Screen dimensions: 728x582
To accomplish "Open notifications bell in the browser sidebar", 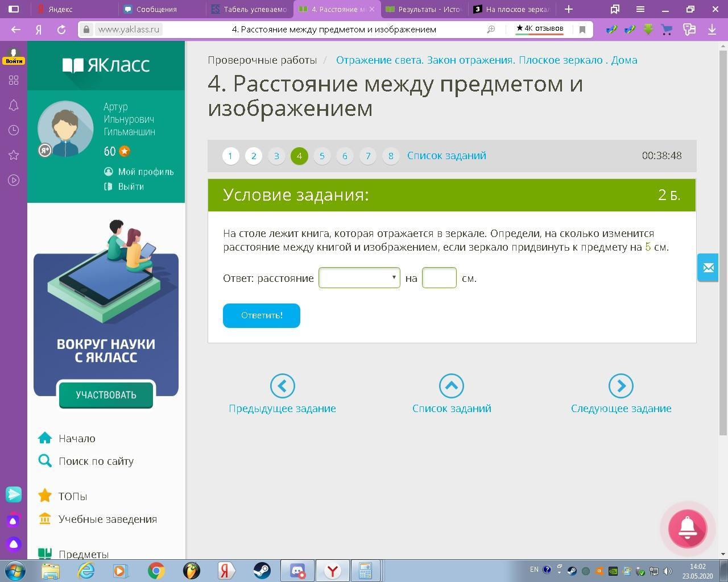I will [14, 105].
